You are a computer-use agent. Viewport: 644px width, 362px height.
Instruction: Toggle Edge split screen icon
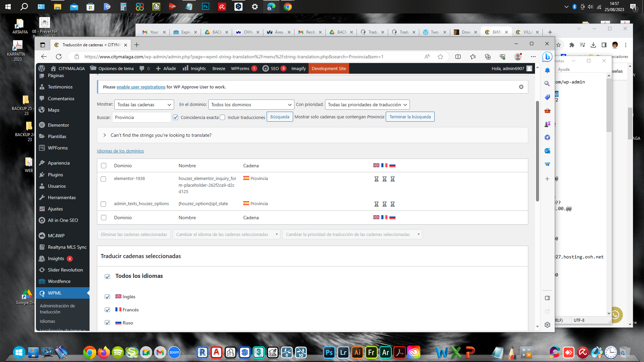tap(458, 57)
